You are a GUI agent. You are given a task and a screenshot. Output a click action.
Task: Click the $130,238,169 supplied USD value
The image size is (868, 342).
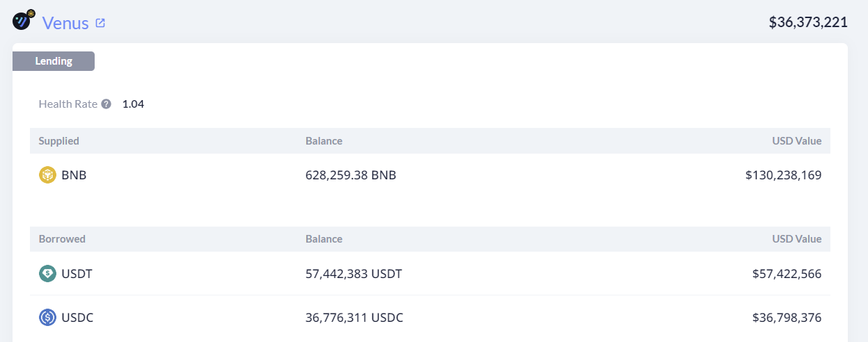[783, 175]
